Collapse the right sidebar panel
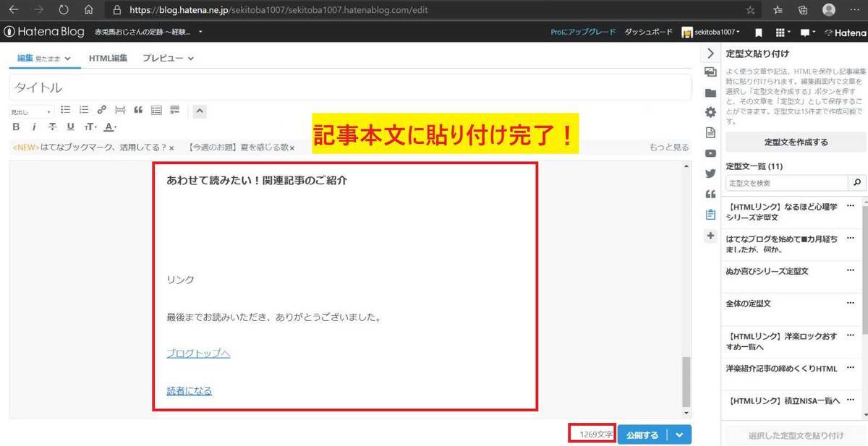 (710, 53)
